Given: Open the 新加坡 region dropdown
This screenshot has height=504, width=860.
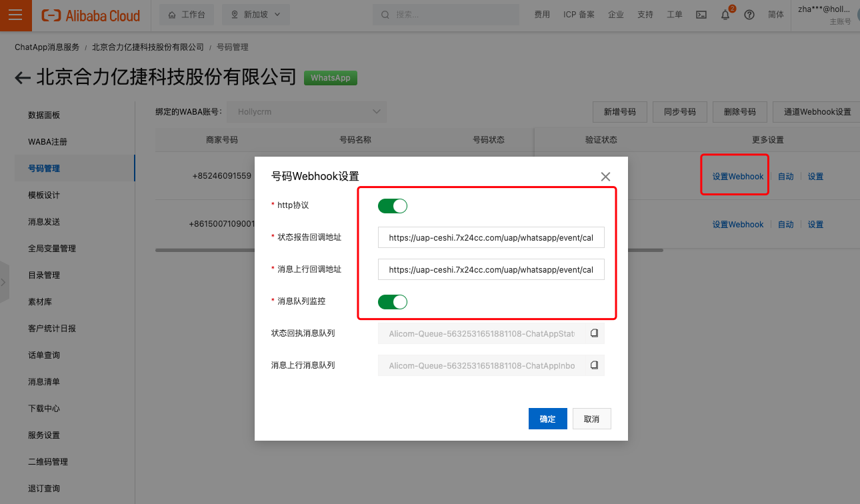Looking at the screenshot, I should 256,15.
